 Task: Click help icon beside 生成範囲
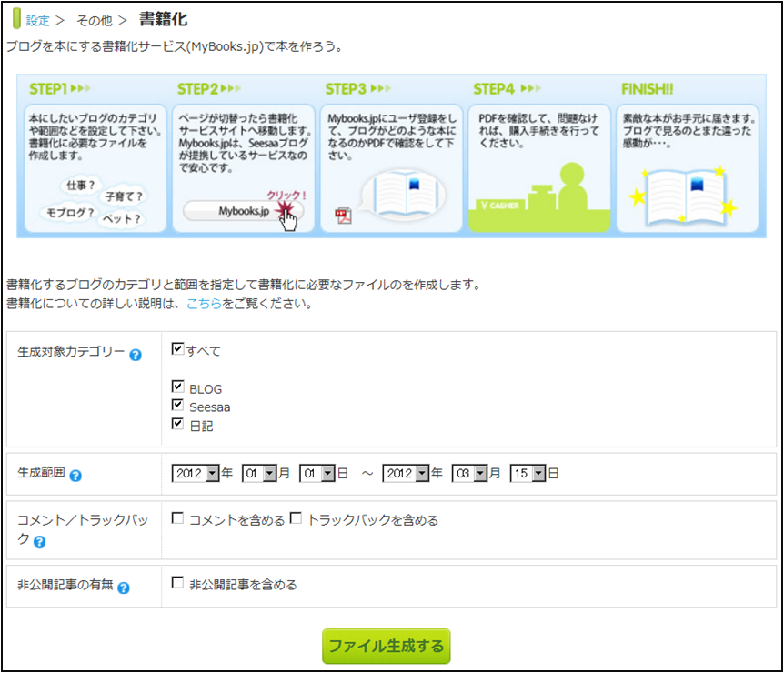pos(75,475)
